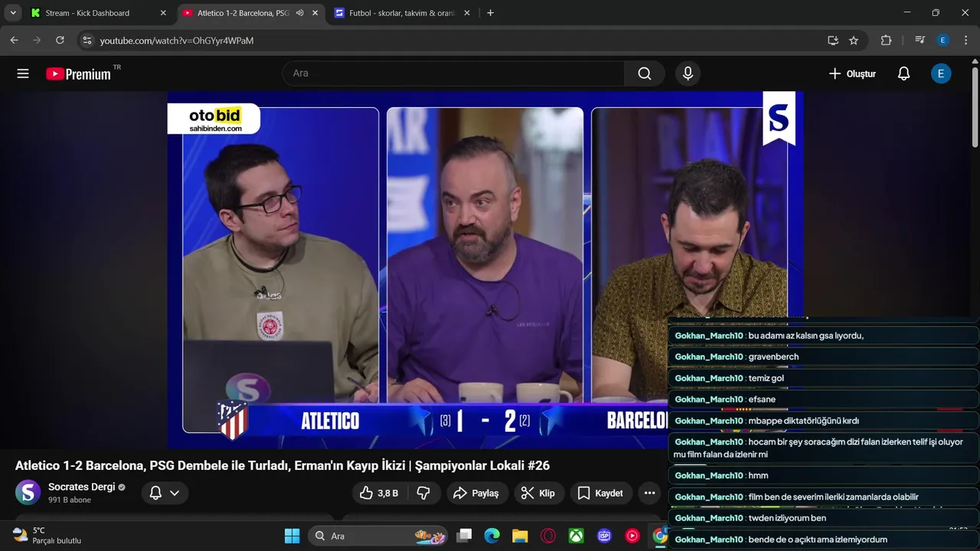
Task: Open File Explorer from taskbar
Action: (520, 536)
